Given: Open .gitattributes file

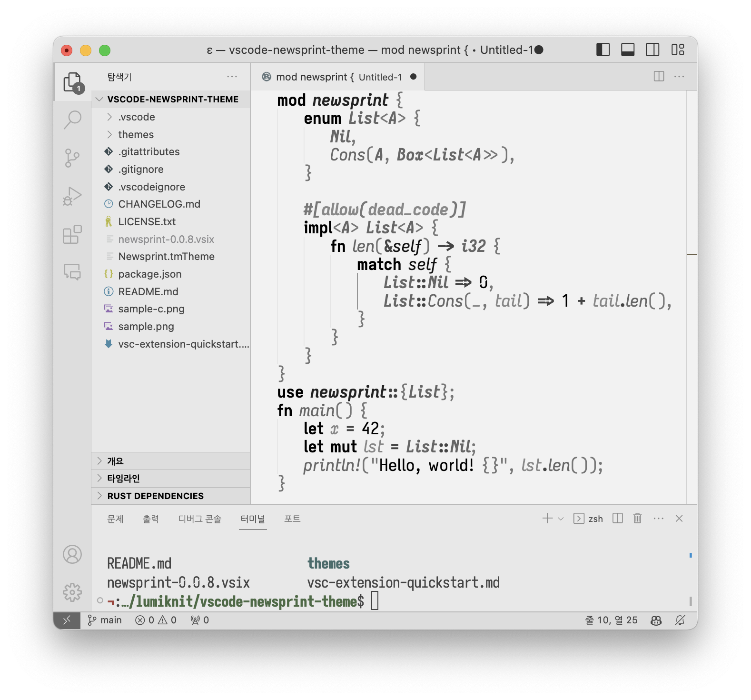Looking at the screenshot, I should pos(171,151).
